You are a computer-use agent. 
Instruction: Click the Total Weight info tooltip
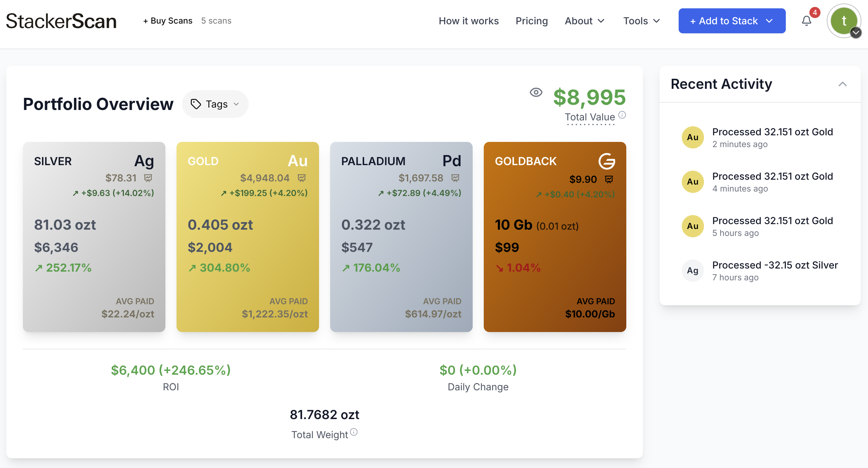click(x=353, y=431)
